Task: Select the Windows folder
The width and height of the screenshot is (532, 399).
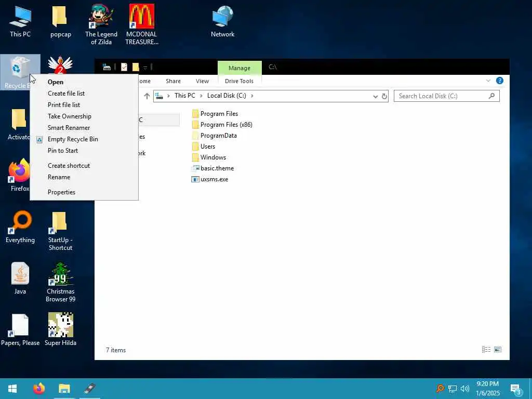Action: click(209, 157)
